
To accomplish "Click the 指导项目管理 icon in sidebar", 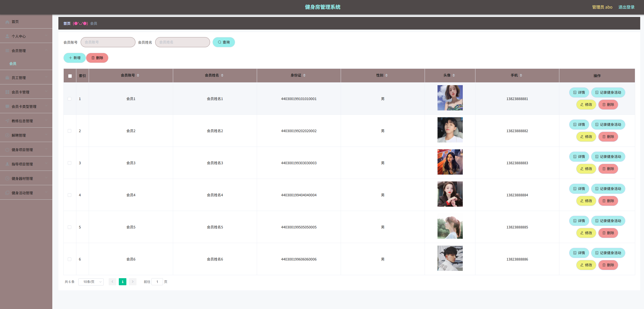I will click(7, 164).
